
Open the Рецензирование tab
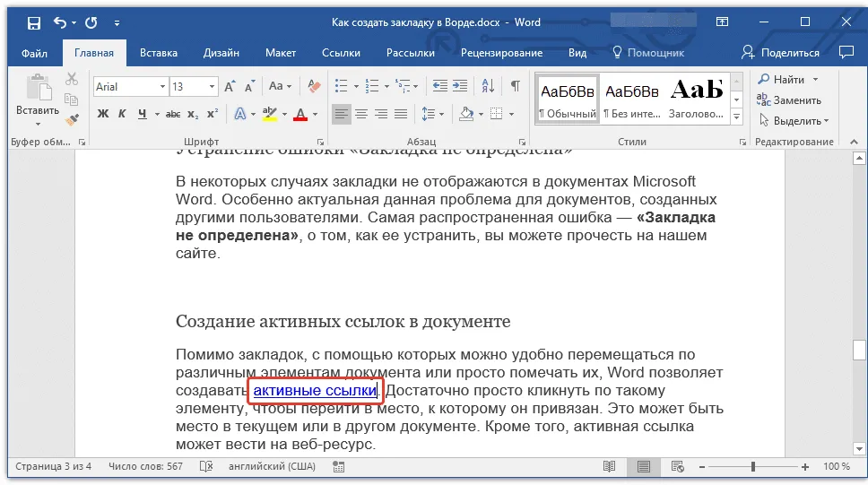[x=501, y=53]
